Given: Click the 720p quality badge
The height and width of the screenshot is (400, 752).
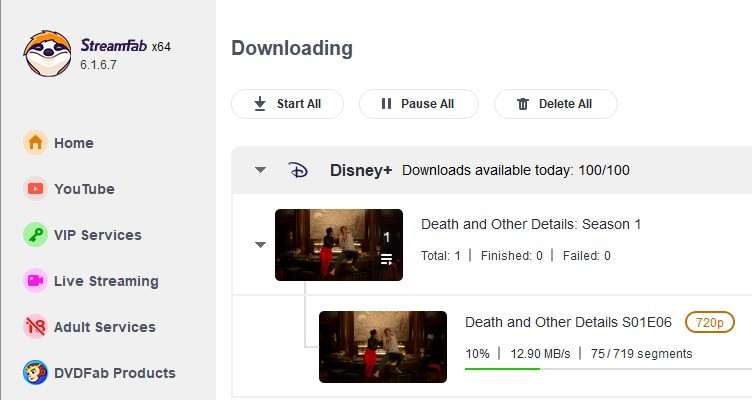Looking at the screenshot, I should click(x=710, y=322).
